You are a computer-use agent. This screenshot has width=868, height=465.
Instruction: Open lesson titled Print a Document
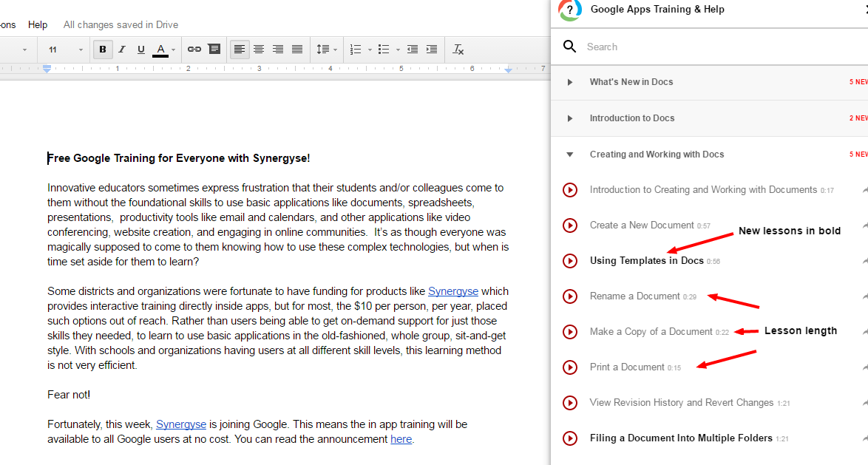(x=627, y=367)
